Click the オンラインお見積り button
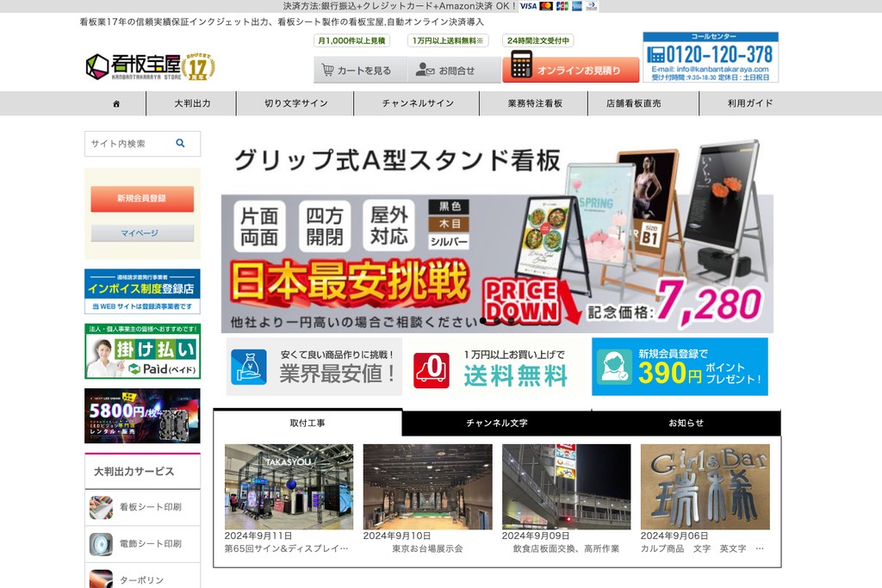The image size is (882, 588). coord(571,68)
